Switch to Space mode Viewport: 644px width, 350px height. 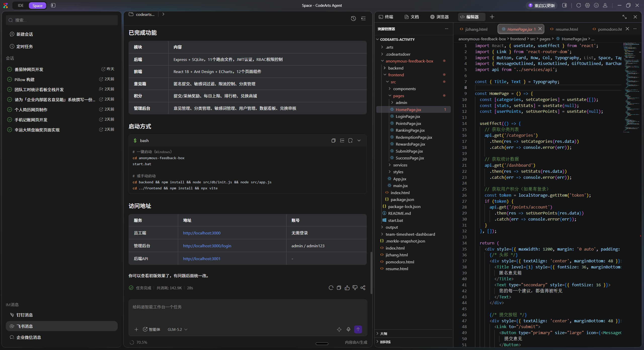tap(37, 6)
